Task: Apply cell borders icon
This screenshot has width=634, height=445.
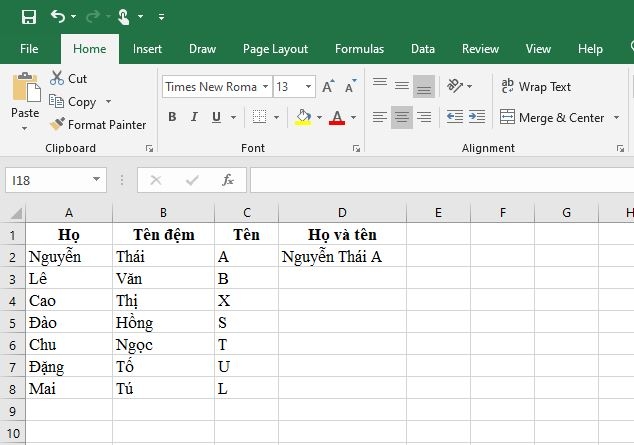Action: 259,117
